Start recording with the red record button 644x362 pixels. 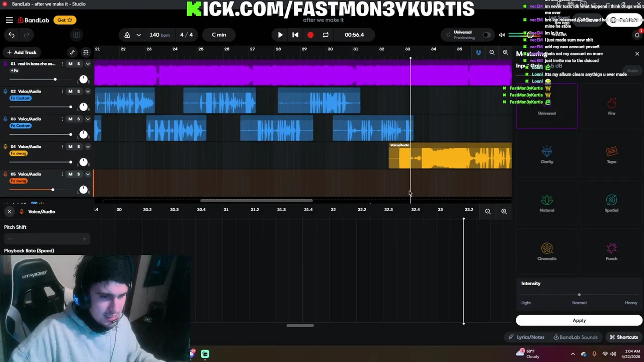(x=310, y=35)
